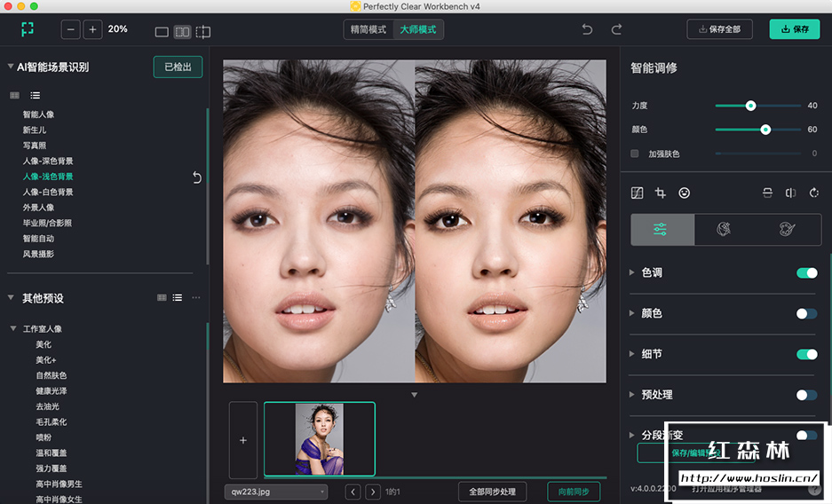Switch to 精简模式 tab

(368, 29)
